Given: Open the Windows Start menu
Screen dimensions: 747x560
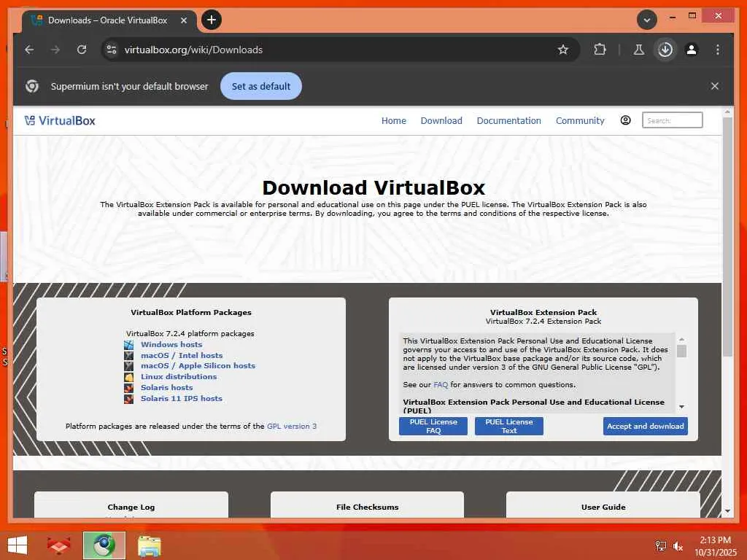Looking at the screenshot, I should (18, 545).
